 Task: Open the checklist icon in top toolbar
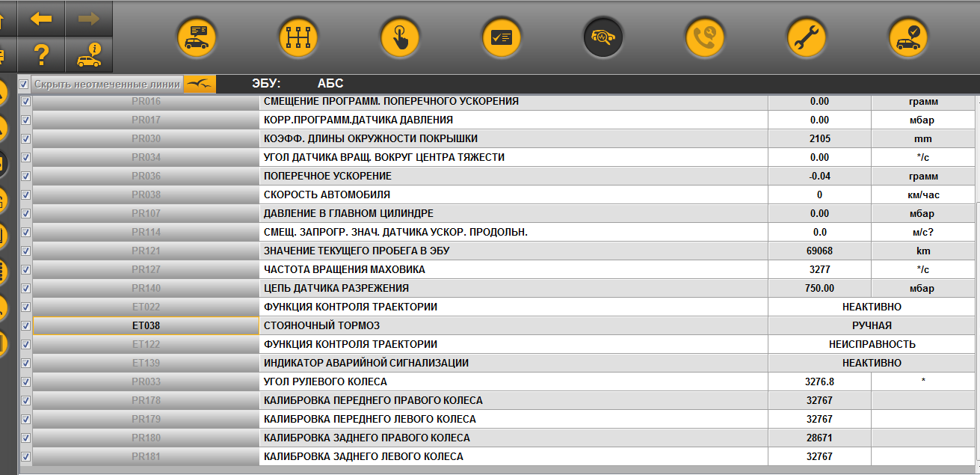[502, 37]
